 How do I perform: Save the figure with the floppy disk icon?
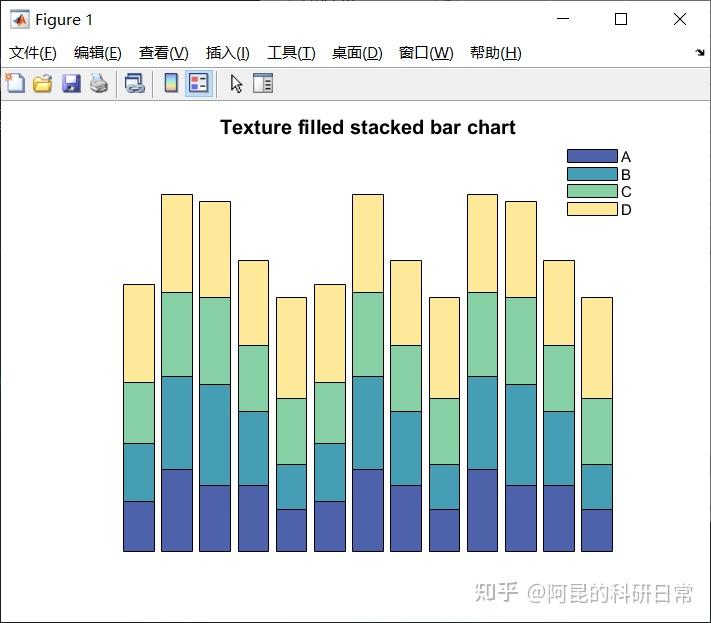71,83
